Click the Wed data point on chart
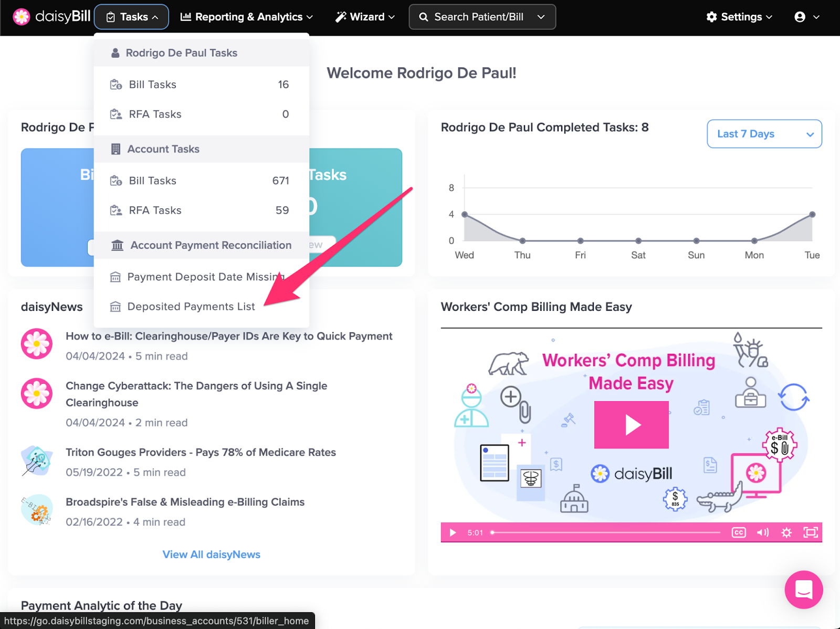Image resolution: width=840 pixels, height=629 pixels. pyautogui.click(x=465, y=214)
